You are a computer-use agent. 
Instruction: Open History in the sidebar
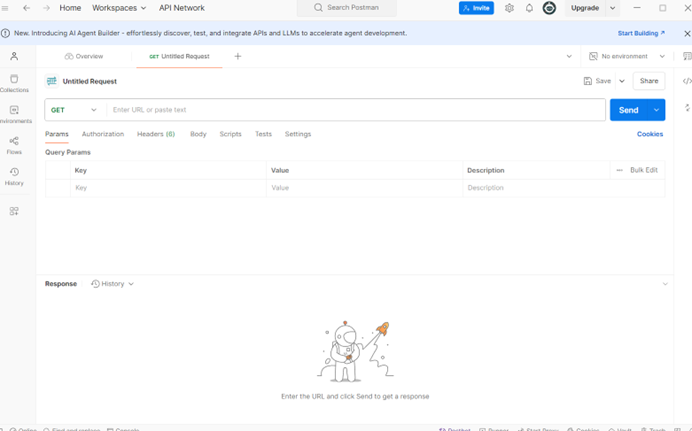[x=14, y=176]
